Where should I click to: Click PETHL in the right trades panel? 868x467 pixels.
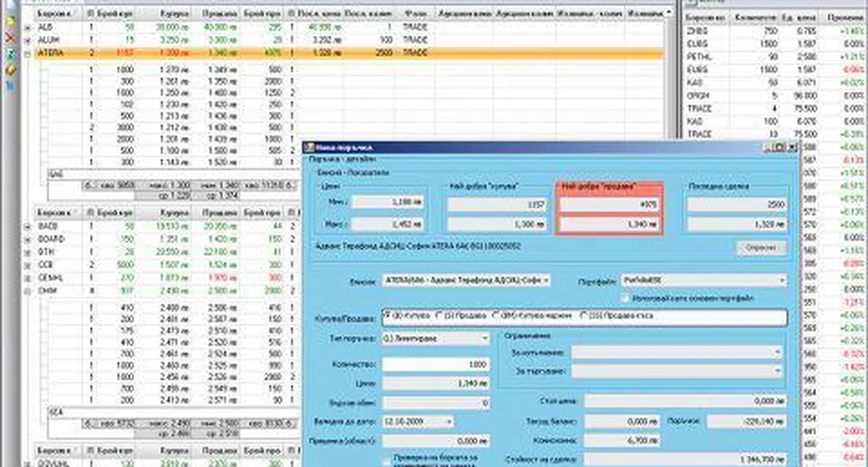coord(699,57)
